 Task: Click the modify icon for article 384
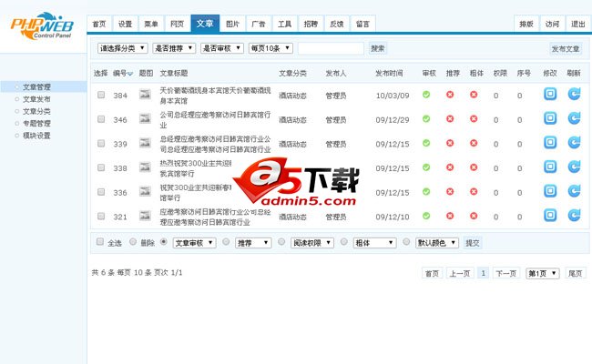[550, 94]
